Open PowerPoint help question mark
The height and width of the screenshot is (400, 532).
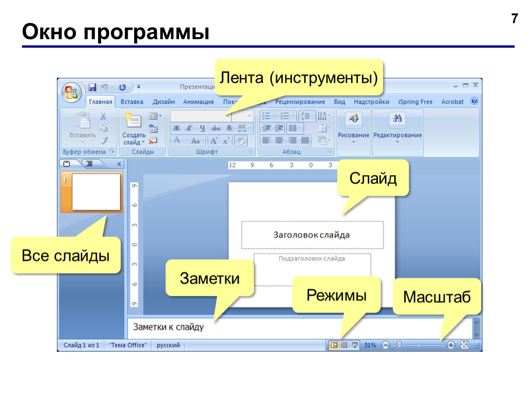pyautogui.click(x=474, y=101)
